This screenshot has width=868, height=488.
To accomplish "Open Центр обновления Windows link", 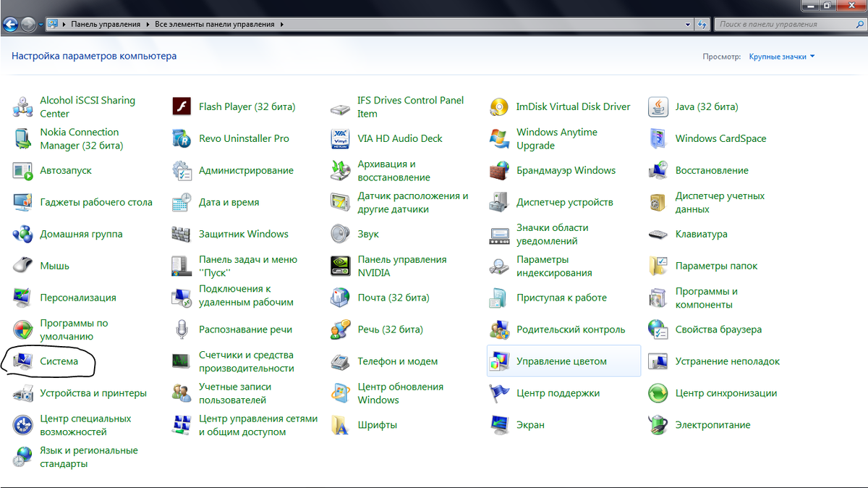I will (x=401, y=393).
